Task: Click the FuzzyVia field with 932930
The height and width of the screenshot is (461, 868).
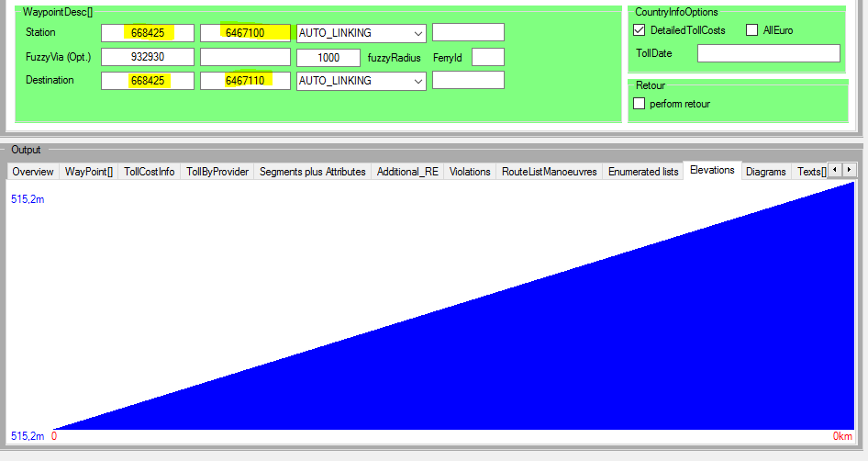Action: 147,58
